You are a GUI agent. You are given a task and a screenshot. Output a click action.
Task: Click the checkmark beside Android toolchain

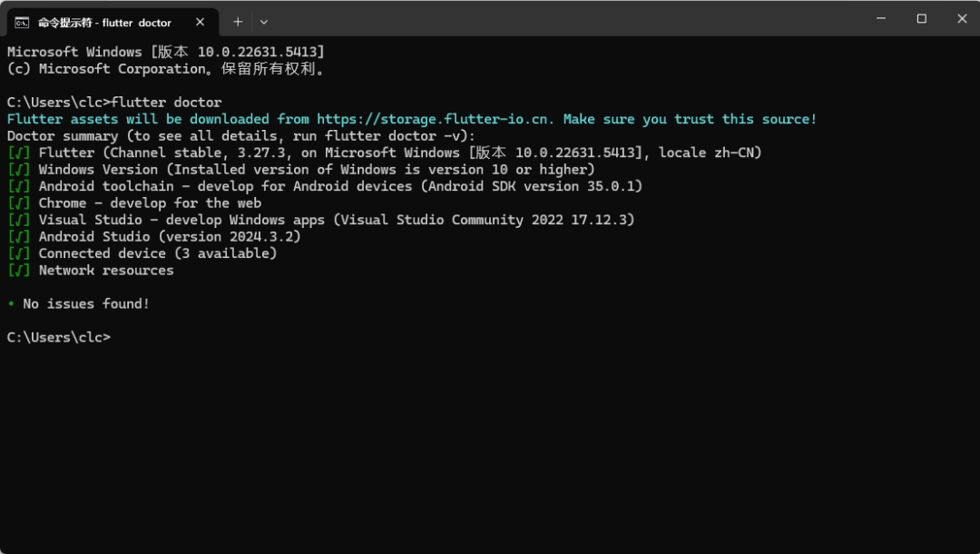(18, 186)
